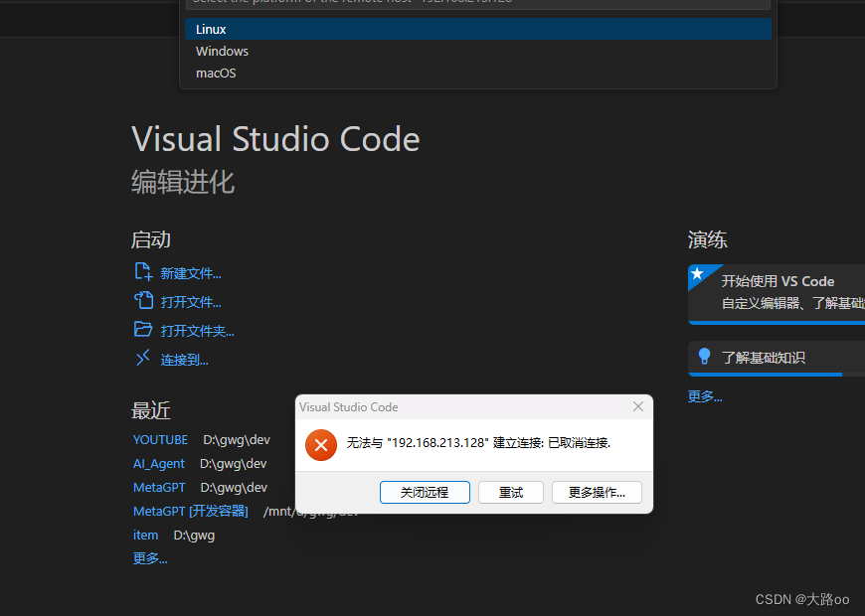Click the error message with 192.168.213.128
This screenshot has height=616, width=865.
click(478, 443)
